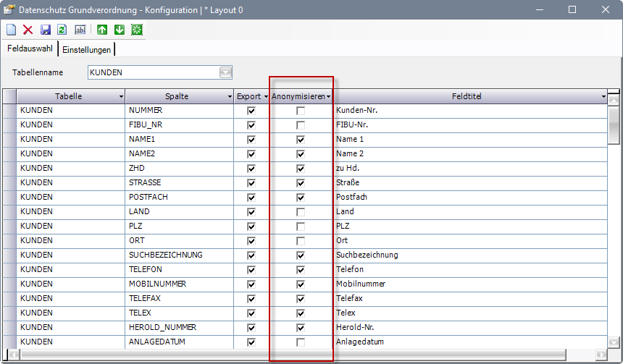623x364 pixels.
Task: Click the Tabelle column header
Action: (x=68, y=96)
